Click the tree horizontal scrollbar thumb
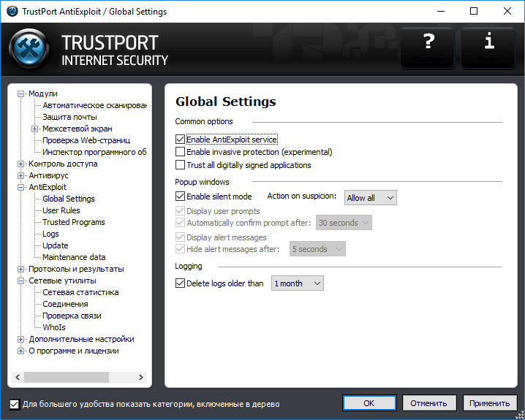Screen dimensions: 525x420 coord(67,377)
